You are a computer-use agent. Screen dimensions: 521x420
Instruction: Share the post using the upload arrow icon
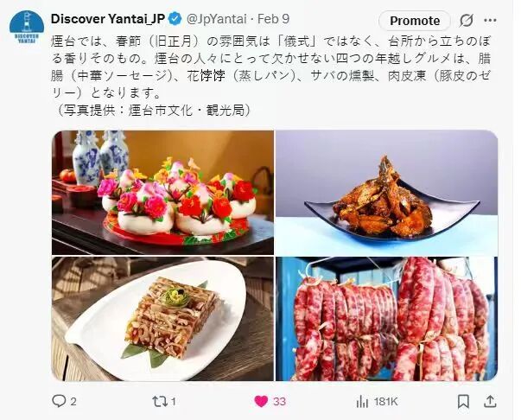tap(490, 401)
